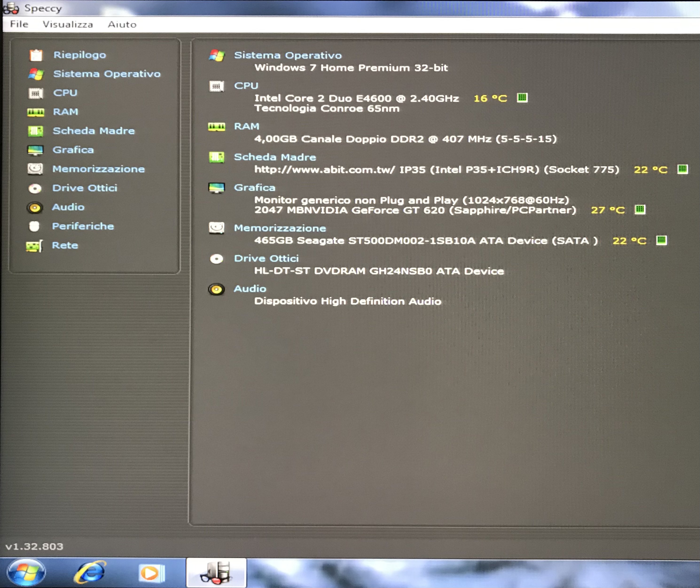Screen dimensions: 700x588
Task: Click the Riepilogo clipboard icon in sidebar
Action: point(36,55)
